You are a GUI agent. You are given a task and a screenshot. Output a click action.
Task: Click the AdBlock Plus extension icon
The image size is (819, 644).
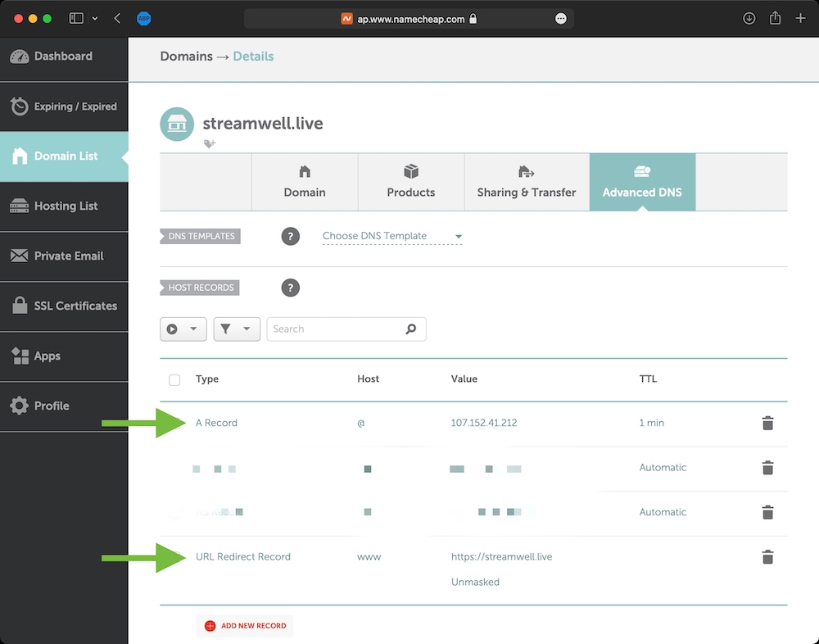click(143, 18)
